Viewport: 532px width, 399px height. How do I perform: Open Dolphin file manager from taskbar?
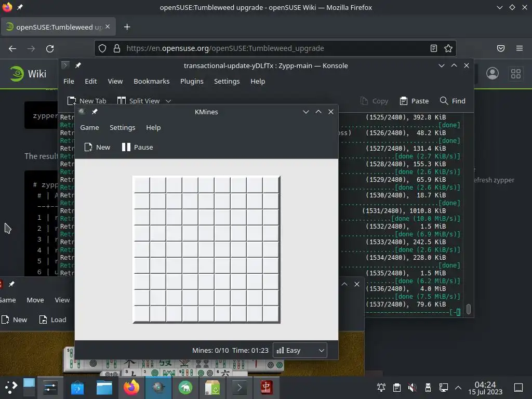104,388
